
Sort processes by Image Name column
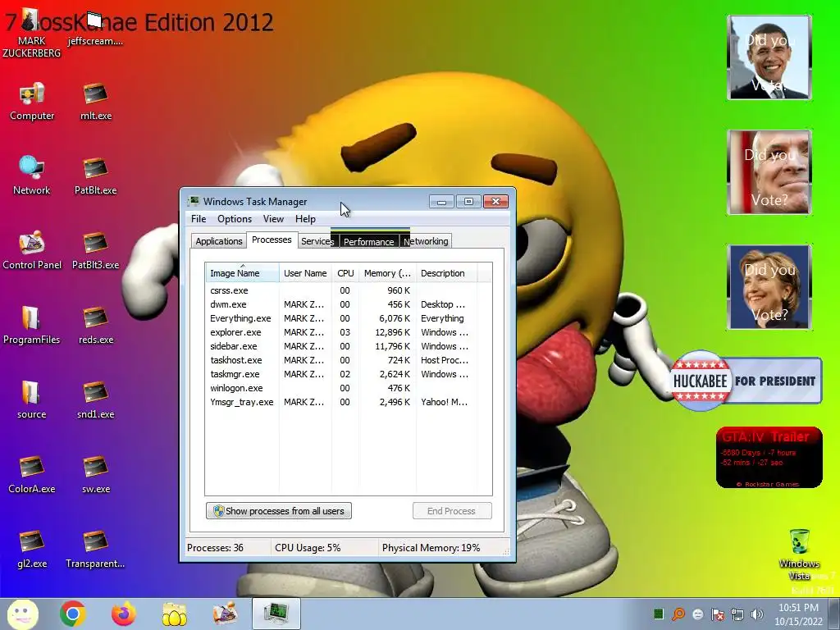(242, 272)
